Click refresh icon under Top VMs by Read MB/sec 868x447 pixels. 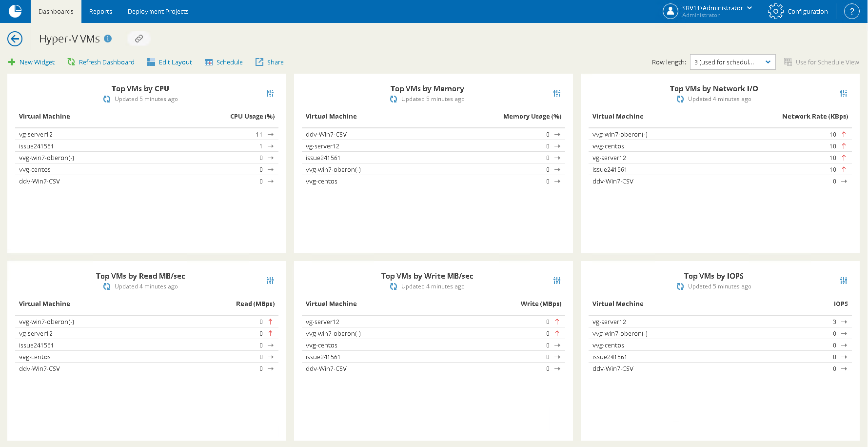coord(107,286)
